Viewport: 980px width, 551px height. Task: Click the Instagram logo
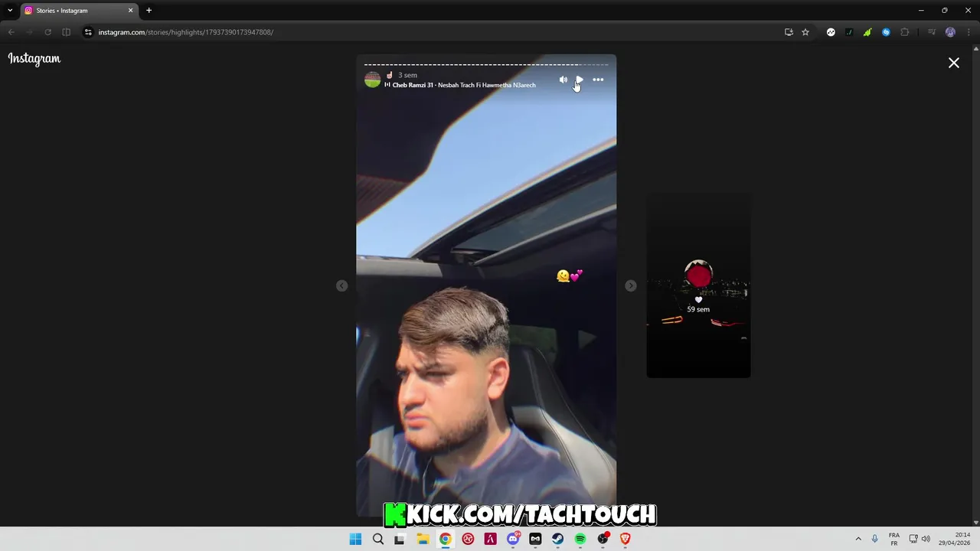[34, 59]
